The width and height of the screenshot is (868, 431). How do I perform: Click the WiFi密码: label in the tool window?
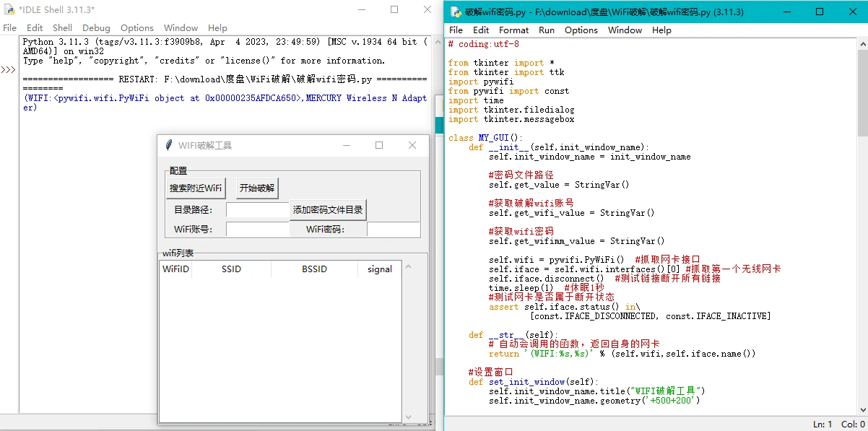point(325,230)
